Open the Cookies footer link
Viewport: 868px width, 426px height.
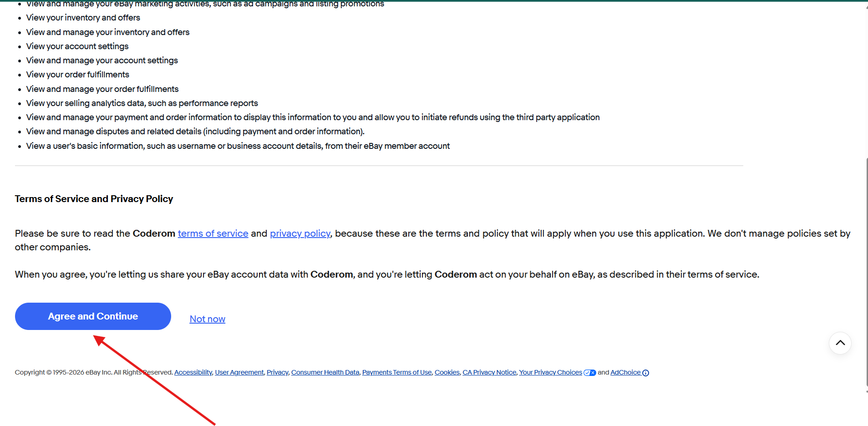click(447, 372)
